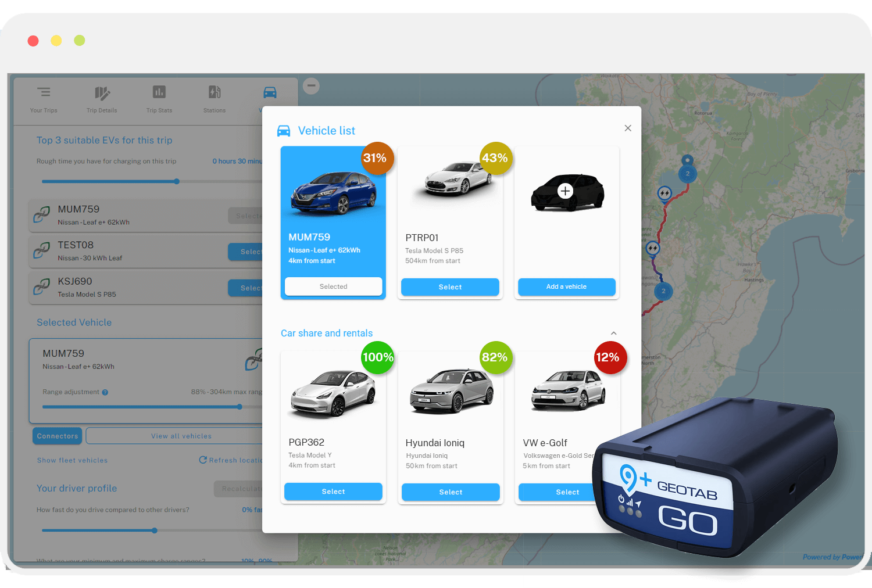Click the Vehicle list car icon
Image resolution: width=872 pixels, height=588 pixels.
coord(284,131)
